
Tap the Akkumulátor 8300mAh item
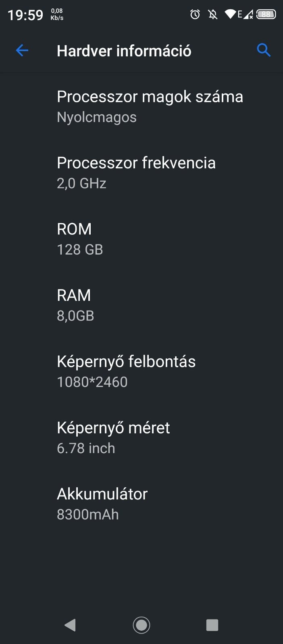(x=102, y=503)
